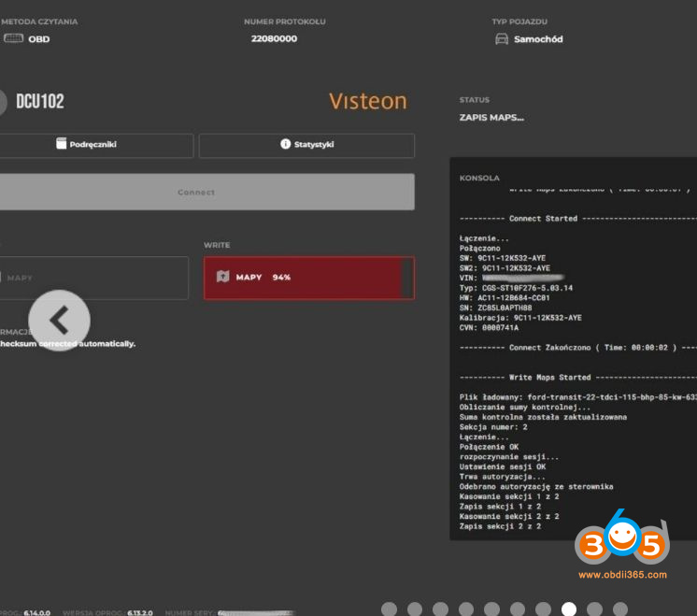Viewport: 697px width, 616px height.
Task: Click the Statystyki info icon
Action: pos(286,145)
